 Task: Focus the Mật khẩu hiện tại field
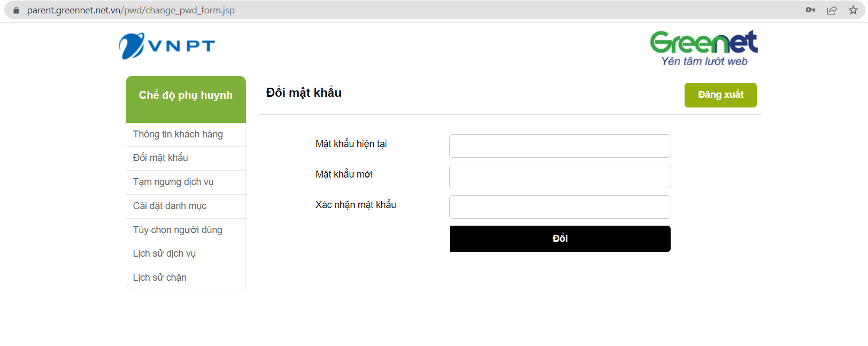pyautogui.click(x=560, y=146)
